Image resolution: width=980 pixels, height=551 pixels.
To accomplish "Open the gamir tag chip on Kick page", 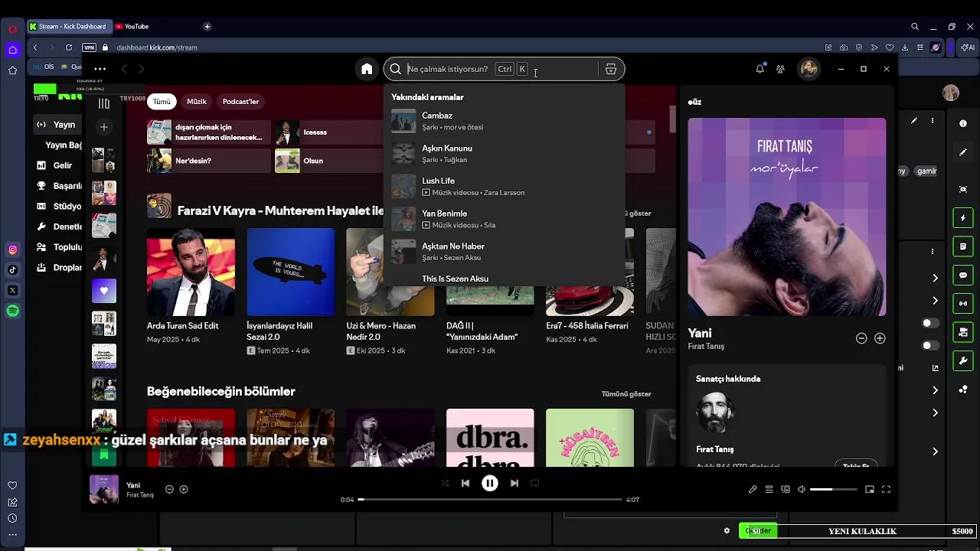I will pyautogui.click(x=927, y=171).
